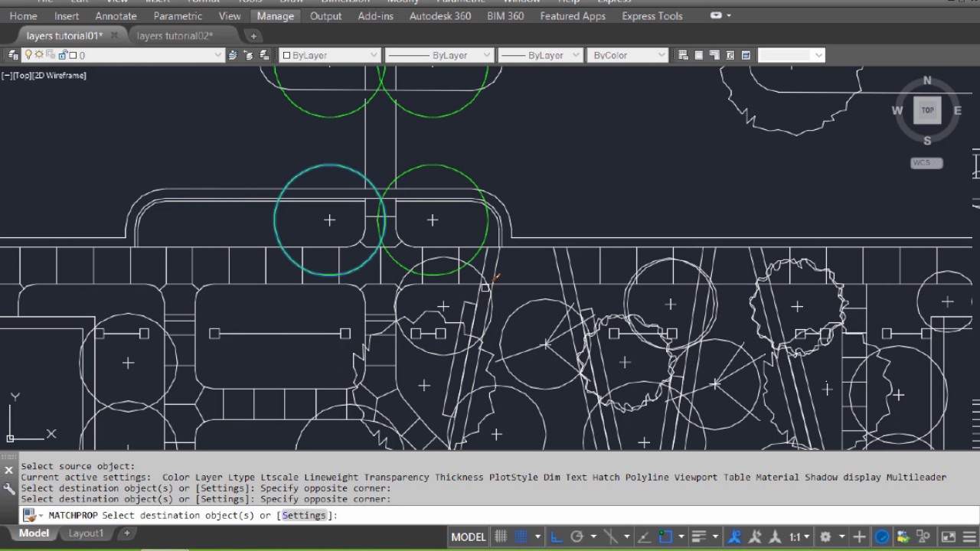Screen dimensions: 980x551
Task: Open workspace switching gear icon
Action: (825, 536)
